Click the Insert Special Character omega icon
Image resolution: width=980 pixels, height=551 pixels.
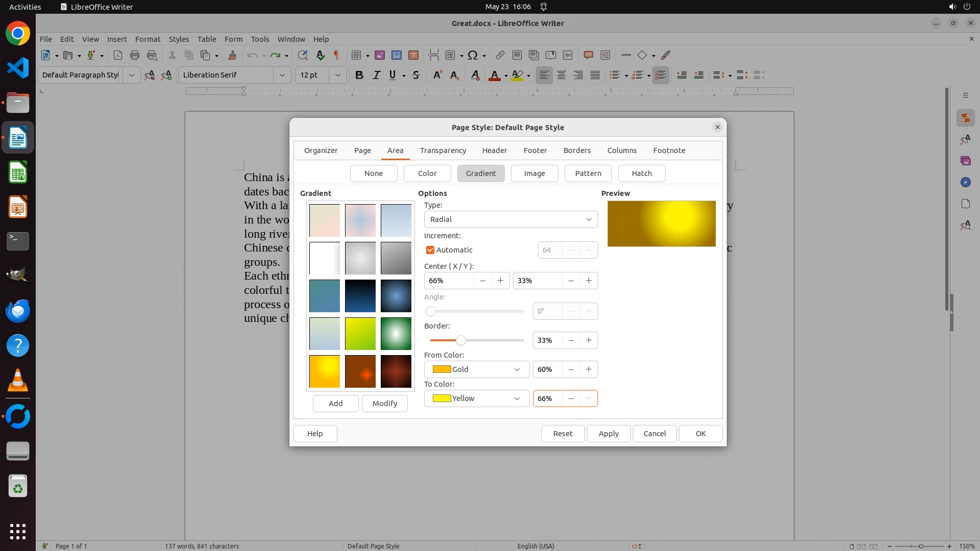(x=473, y=55)
